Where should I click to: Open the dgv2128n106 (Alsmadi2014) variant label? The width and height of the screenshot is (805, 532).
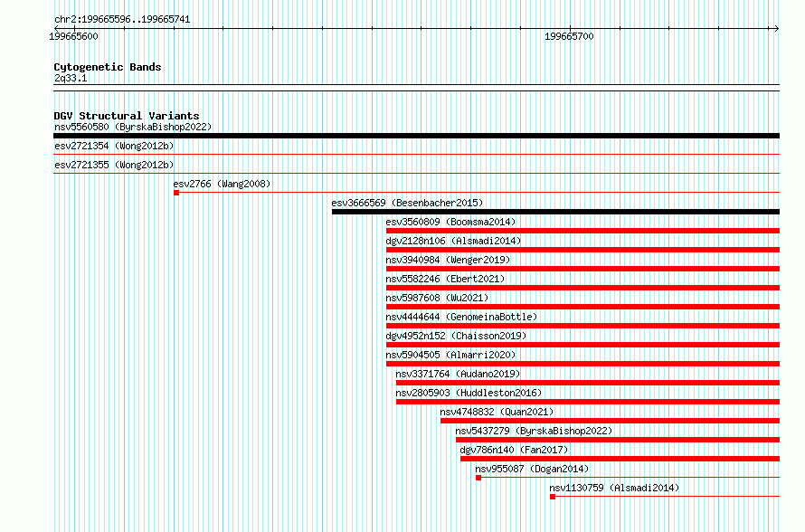[453, 241]
